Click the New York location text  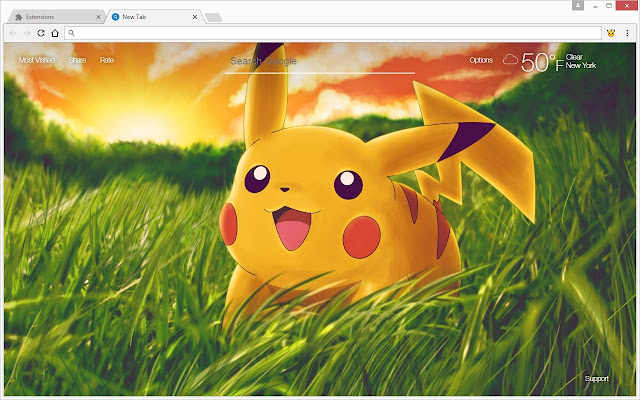(x=581, y=65)
